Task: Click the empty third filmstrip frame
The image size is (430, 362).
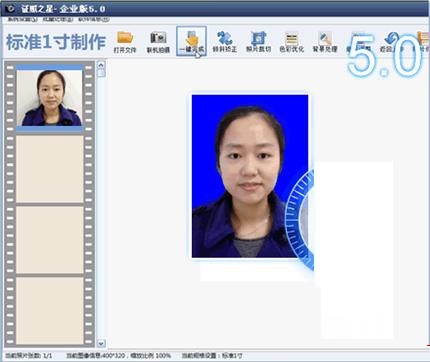Action: [x=50, y=240]
